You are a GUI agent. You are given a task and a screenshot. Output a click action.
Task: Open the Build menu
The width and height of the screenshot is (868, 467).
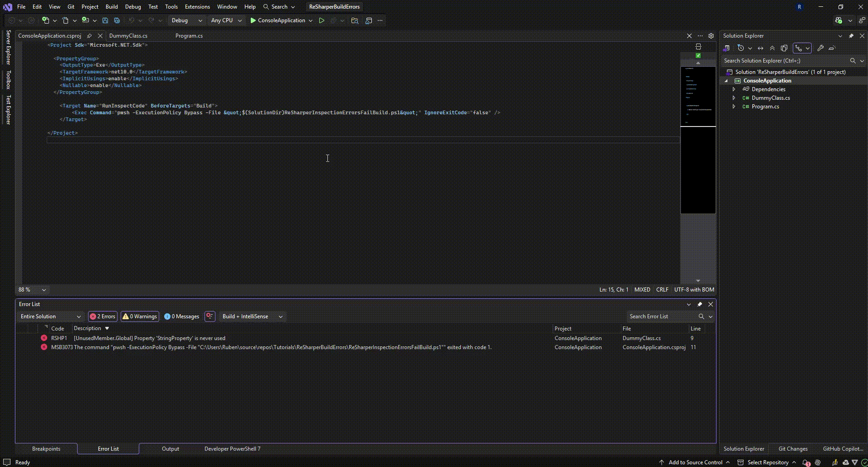[112, 7]
